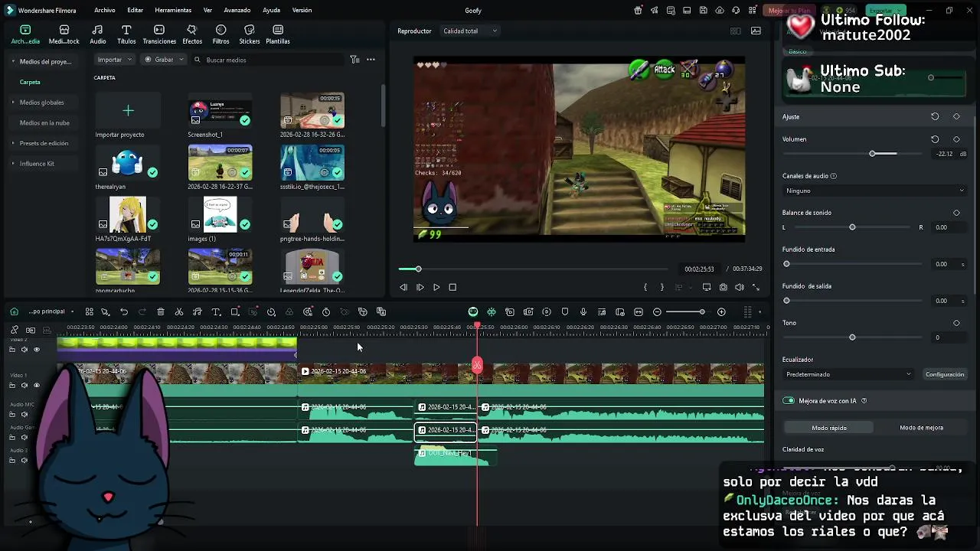The height and width of the screenshot is (551, 980).
Task: Toggle visibility of the Video 1 track
Action: tap(36, 385)
